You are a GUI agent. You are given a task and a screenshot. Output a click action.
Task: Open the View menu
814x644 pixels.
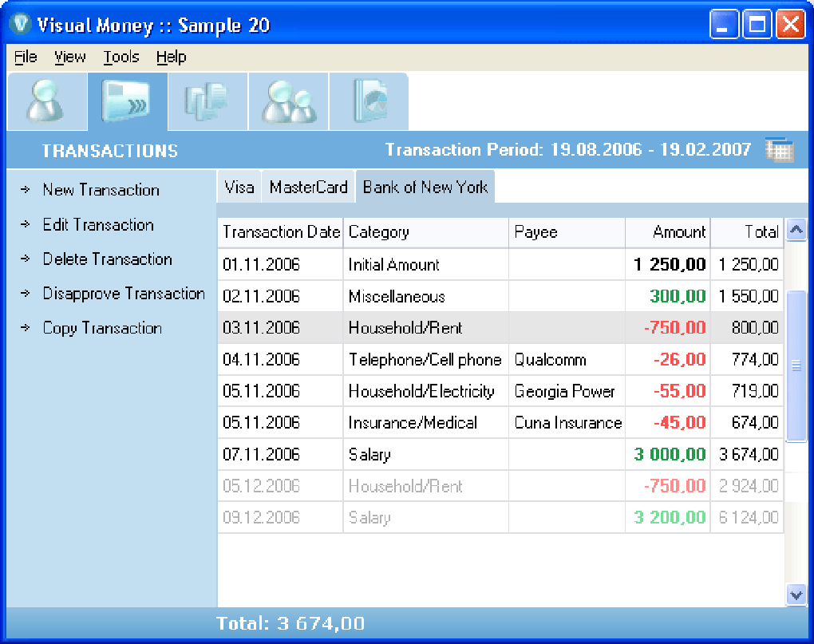coord(69,57)
